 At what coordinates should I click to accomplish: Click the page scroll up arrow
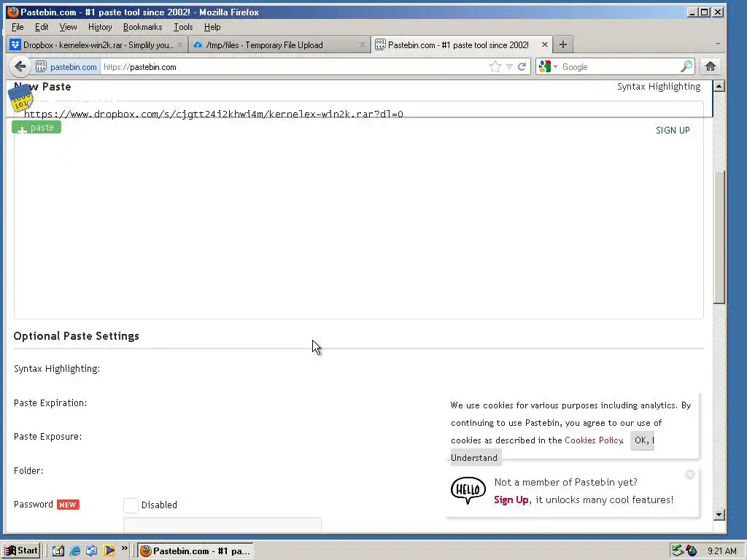pos(719,86)
